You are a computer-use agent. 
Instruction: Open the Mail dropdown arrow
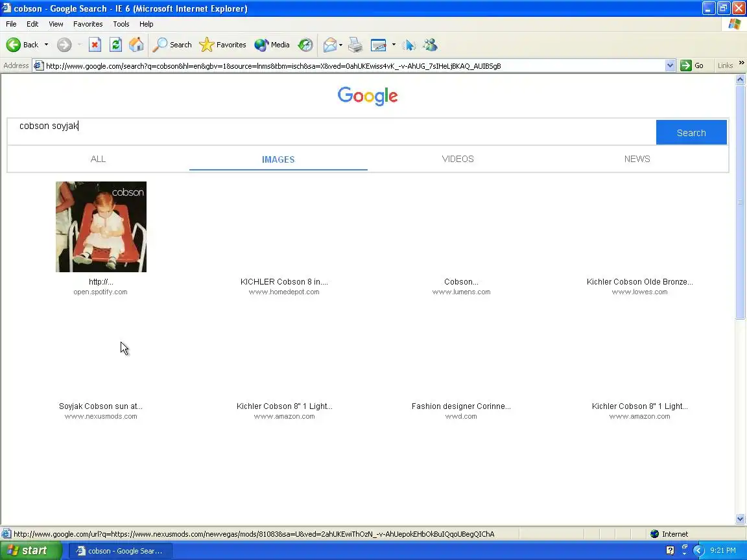pos(340,45)
